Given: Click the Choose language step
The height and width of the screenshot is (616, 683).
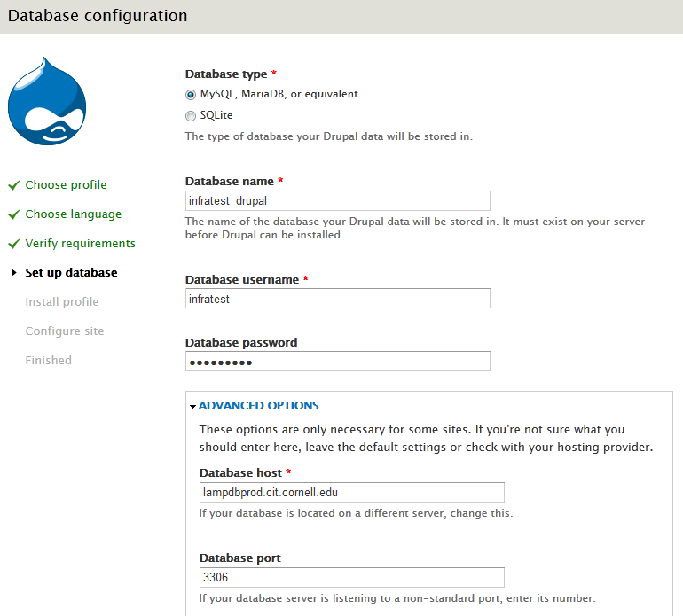Looking at the screenshot, I should pyautogui.click(x=73, y=214).
